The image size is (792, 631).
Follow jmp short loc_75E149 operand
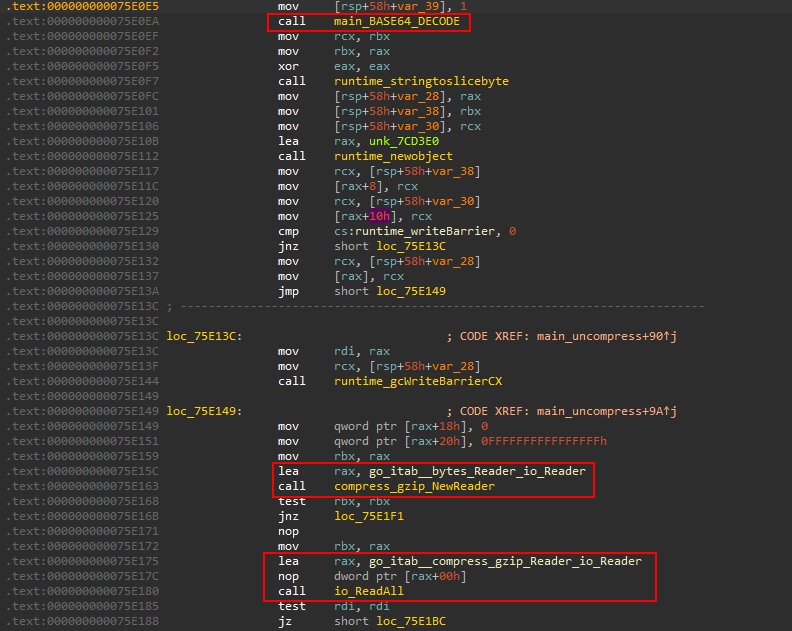[411, 291]
